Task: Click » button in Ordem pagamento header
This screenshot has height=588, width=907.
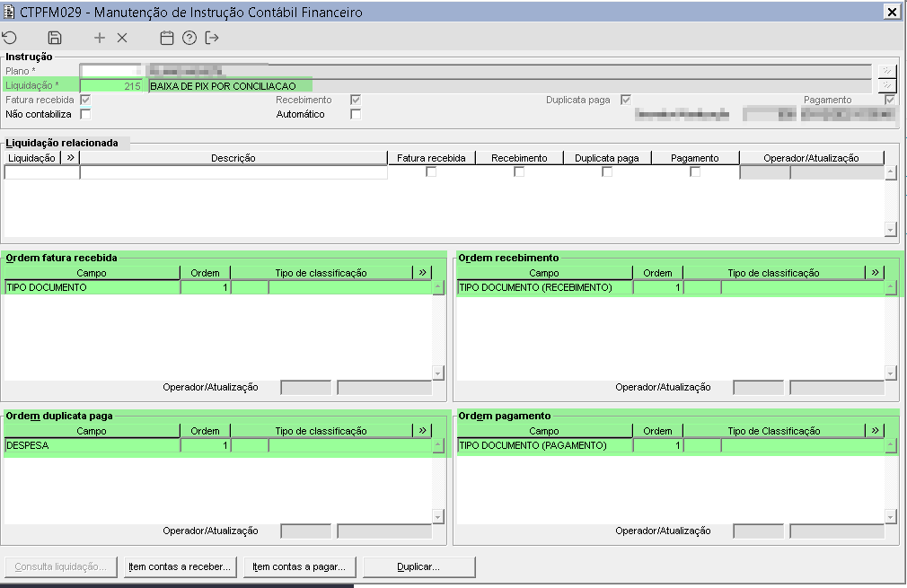Action: click(x=875, y=430)
